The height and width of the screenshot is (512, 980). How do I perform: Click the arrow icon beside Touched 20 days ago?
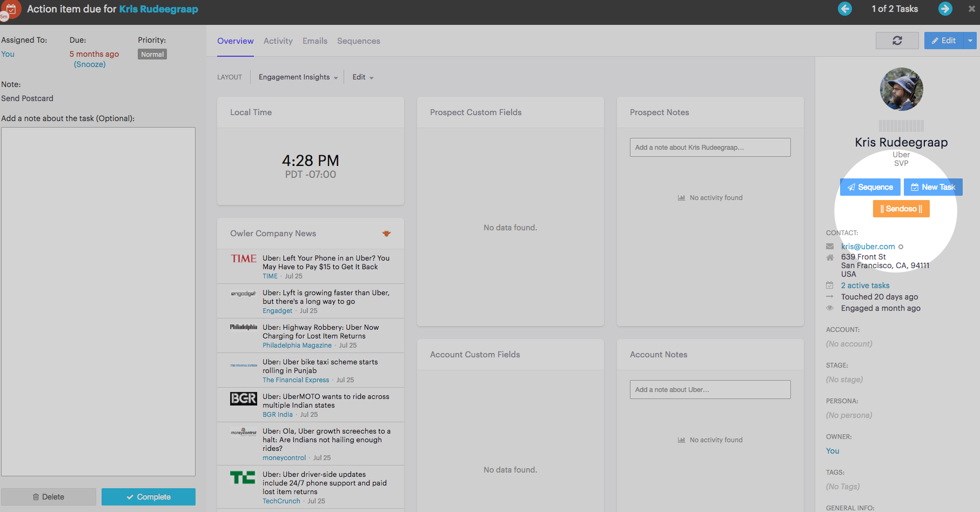[830, 296]
